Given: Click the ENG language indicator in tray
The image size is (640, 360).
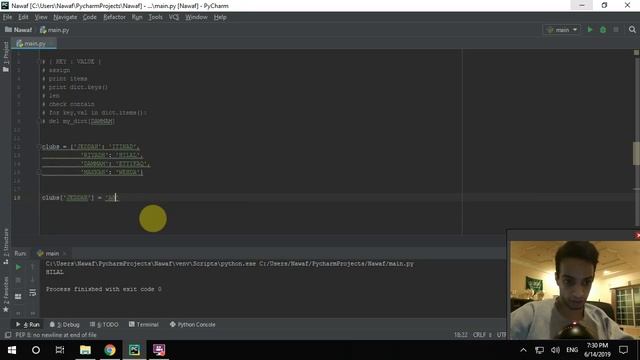Looking at the screenshot, I should coord(572,350).
